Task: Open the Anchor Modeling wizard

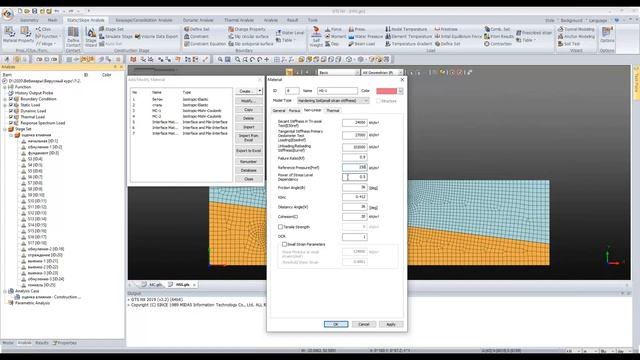Action: 576,36
